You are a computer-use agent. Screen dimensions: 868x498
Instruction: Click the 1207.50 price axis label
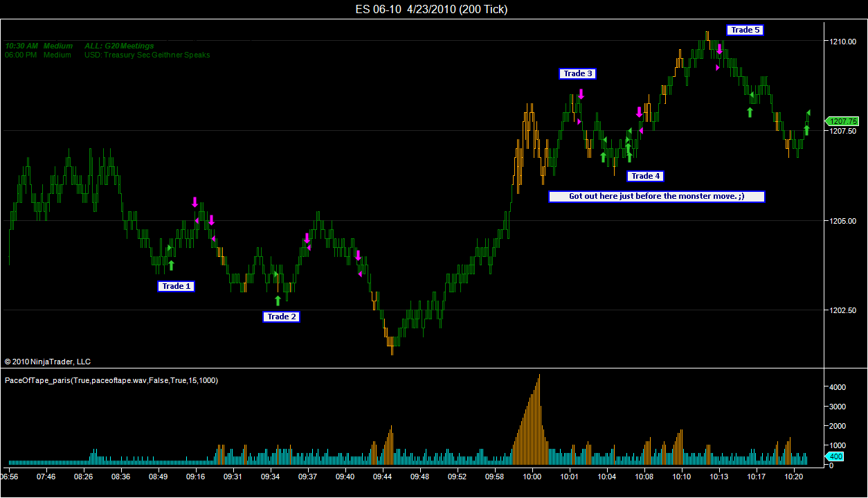click(844, 131)
